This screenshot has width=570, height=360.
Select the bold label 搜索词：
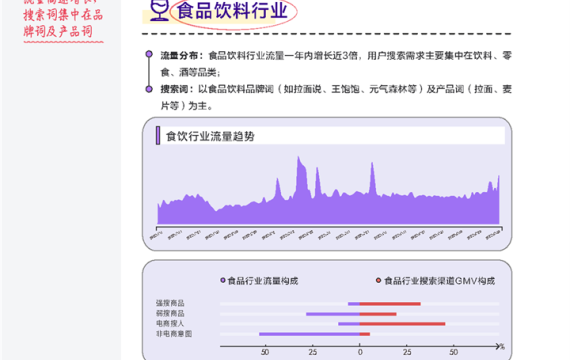[177, 89]
